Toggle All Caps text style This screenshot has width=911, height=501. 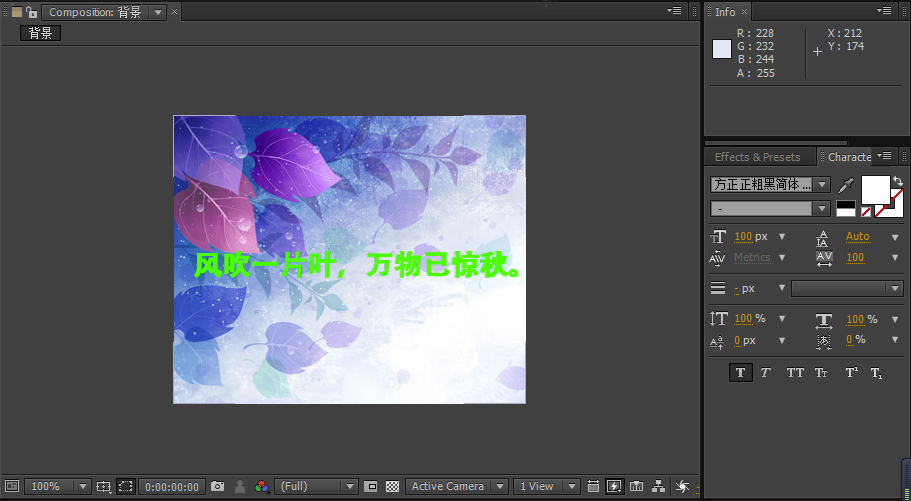(x=794, y=372)
